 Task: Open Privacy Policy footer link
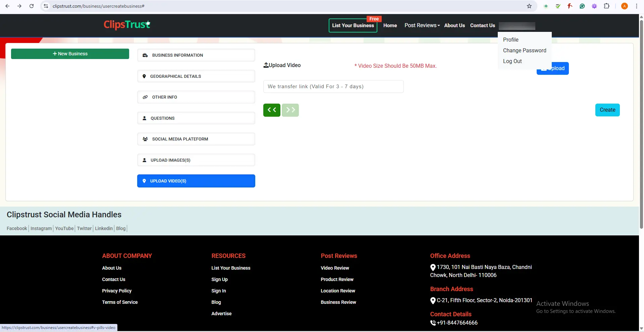click(x=117, y=291)
